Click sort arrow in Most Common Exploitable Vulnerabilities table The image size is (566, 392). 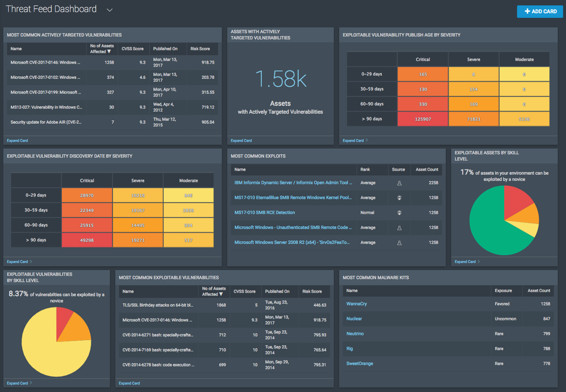[221, 294]
